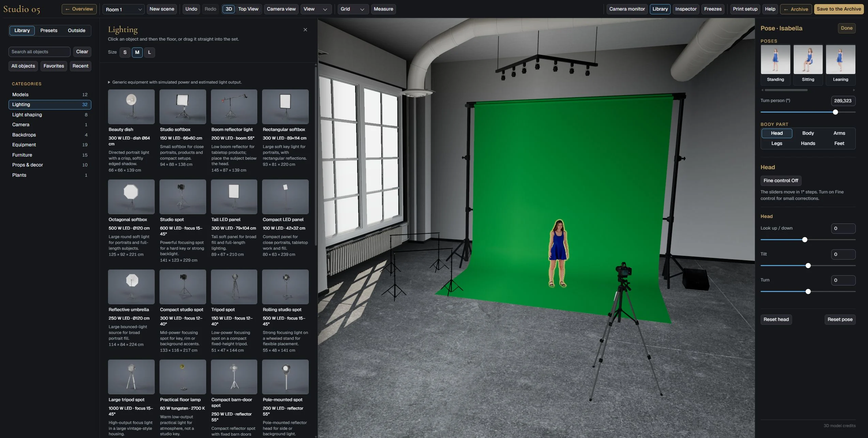Set thumbnail size to S
Screen dimensions: 868x438
pos(125,52)
